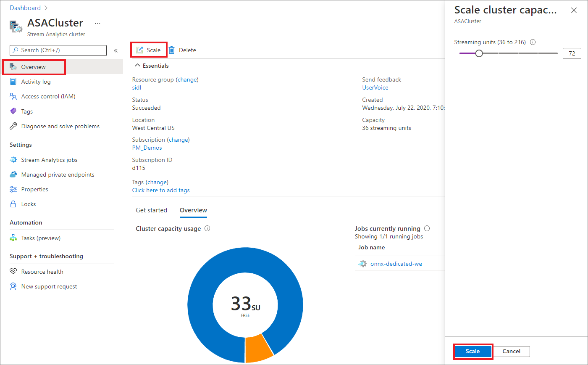Open the ellipsis menu next to ASACluster

97,23
